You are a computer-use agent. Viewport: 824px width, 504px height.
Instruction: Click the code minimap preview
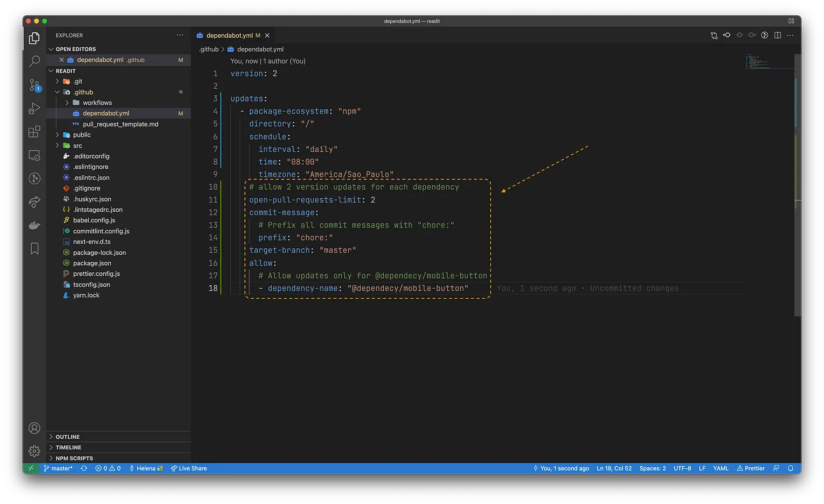(770, 62)
